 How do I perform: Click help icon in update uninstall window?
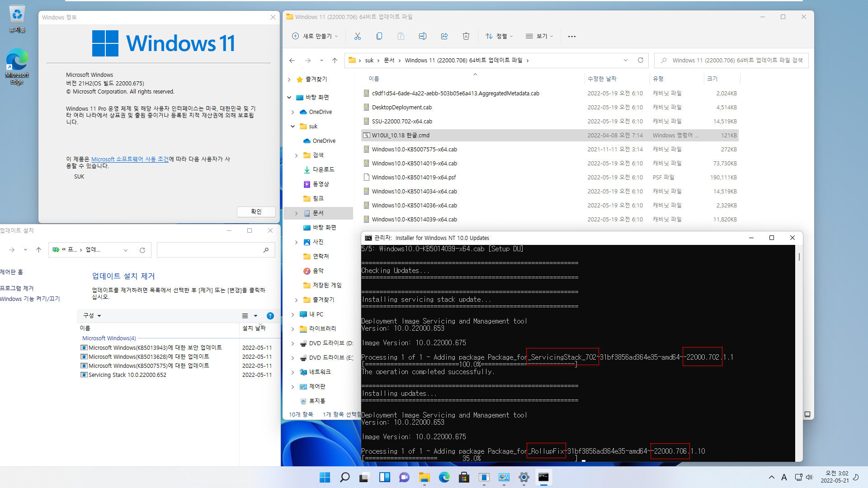(270, 316)
